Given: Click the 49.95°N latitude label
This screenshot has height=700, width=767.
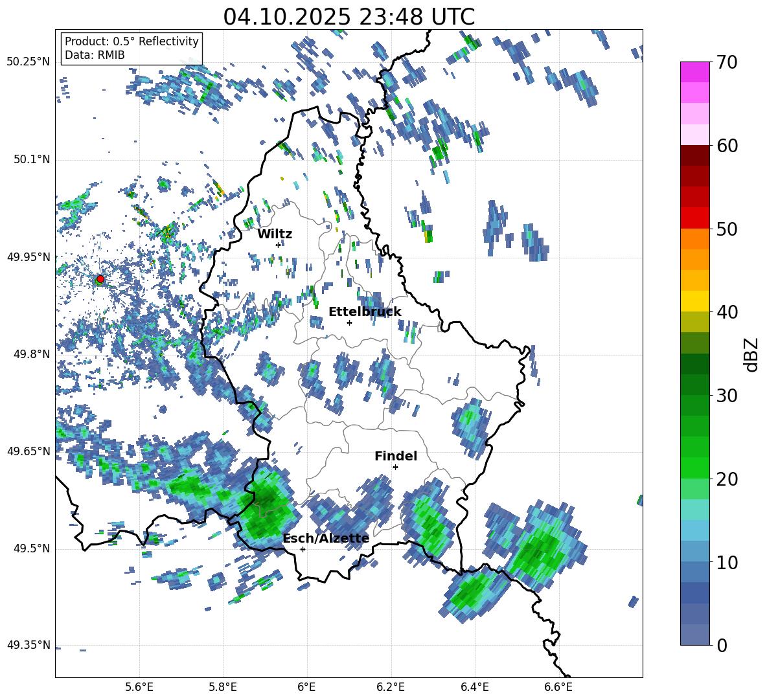Looking at the screenshot, I should [28, 256].
